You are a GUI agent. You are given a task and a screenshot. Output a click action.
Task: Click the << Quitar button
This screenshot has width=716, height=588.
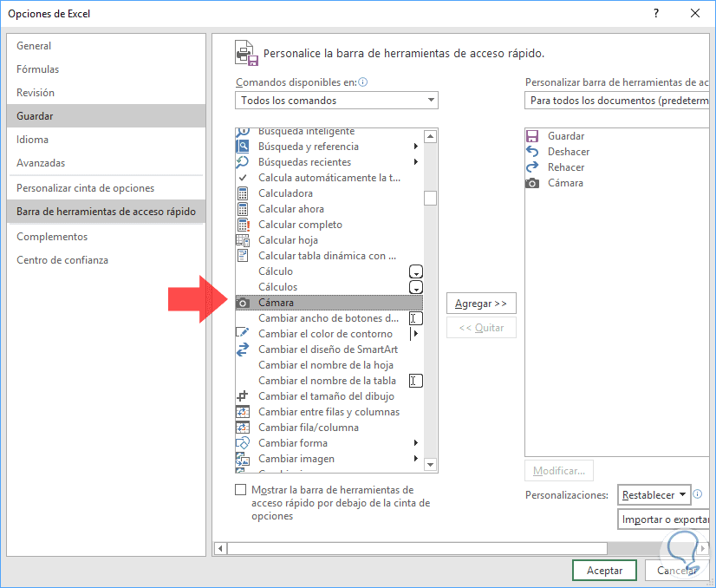[x=481, y=328]
